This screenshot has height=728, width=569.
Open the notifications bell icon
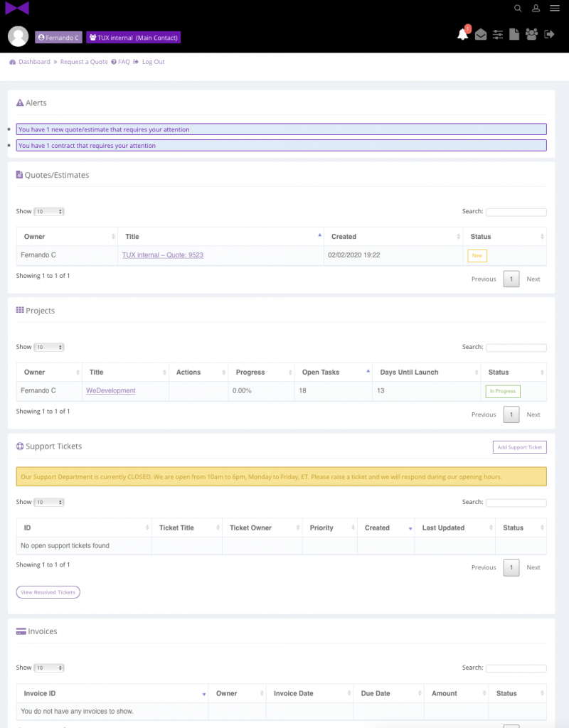coord(462,34)
